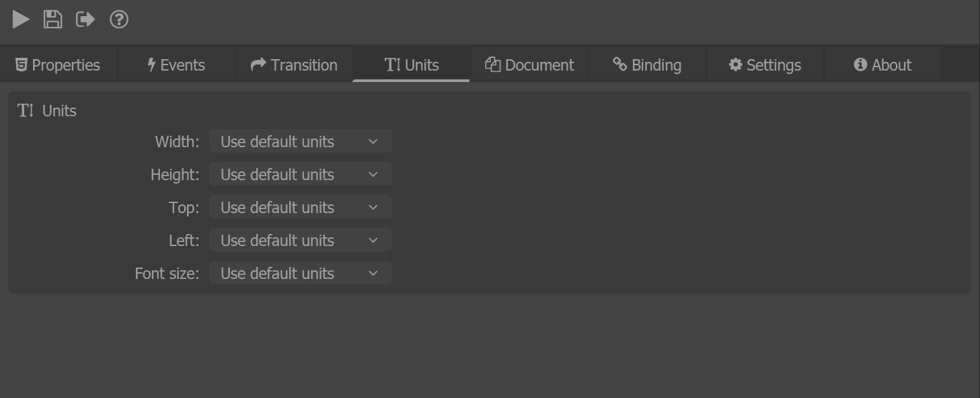Expand the Top units dropdown

pos(300,207)
